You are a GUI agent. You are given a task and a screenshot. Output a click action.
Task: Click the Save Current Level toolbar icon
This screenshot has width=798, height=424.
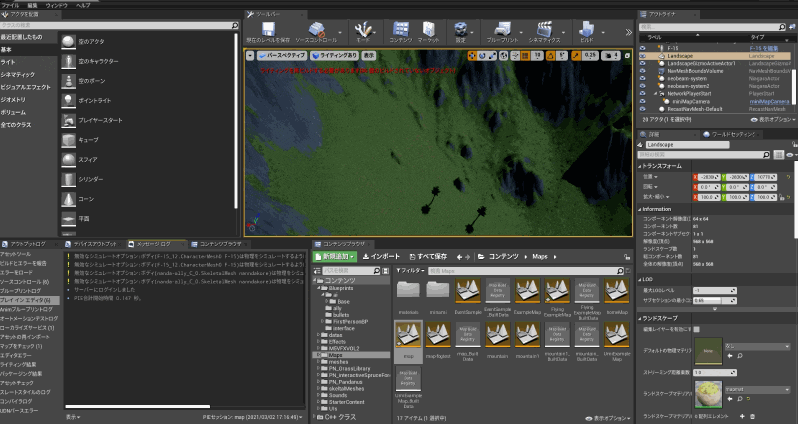coord(268,28)
